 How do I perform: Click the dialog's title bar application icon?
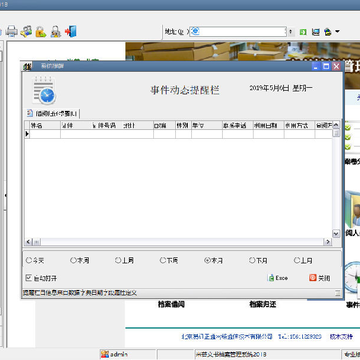27,66
